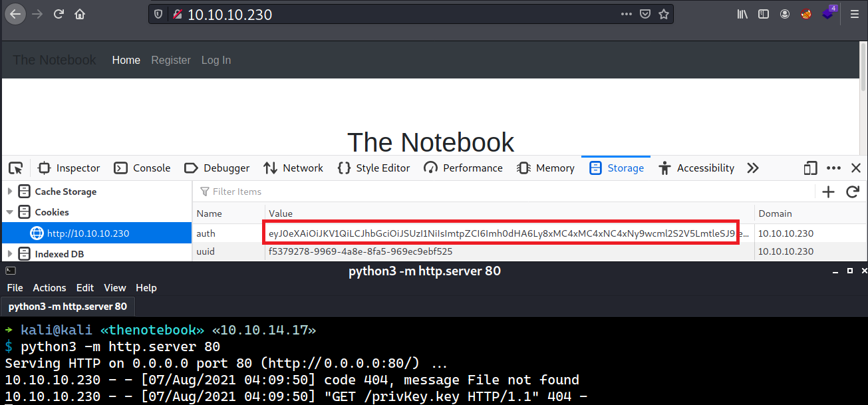This screenshot has height=405, width=868.
Task: Expand the Indexed DB tree node
Action: pyautogui.click(x=10, y=254)
